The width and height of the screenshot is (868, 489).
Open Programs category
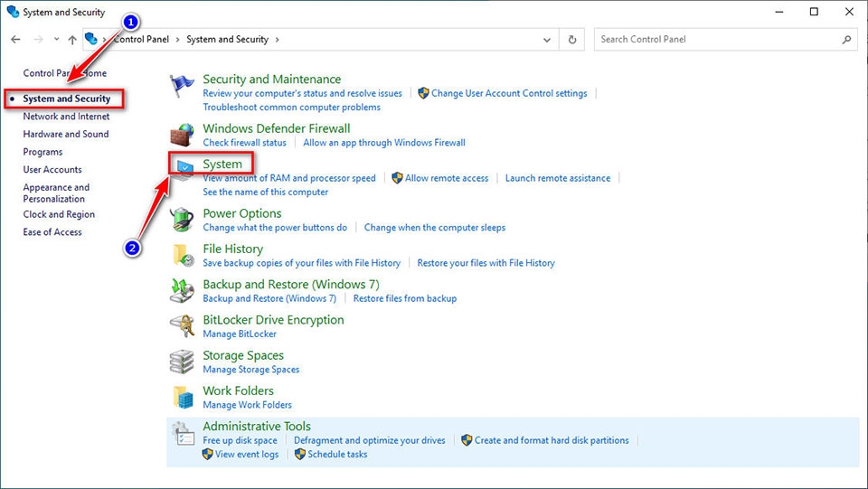tap(42, 152)
